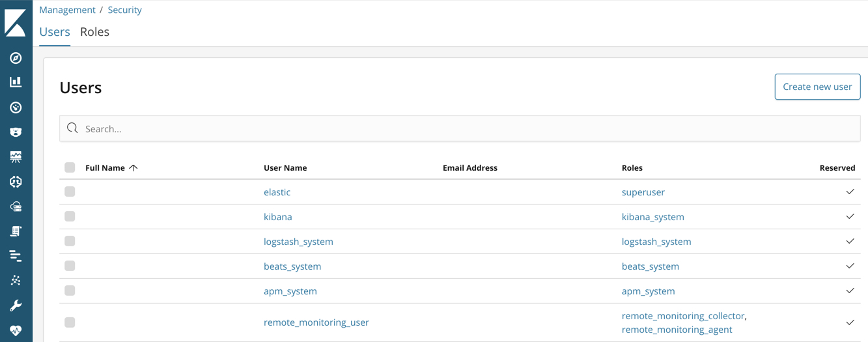The width and height of the screenshot is (868, 342).
Task: Go to Dashboard via the gauge icon
Action: coord(16,107)
